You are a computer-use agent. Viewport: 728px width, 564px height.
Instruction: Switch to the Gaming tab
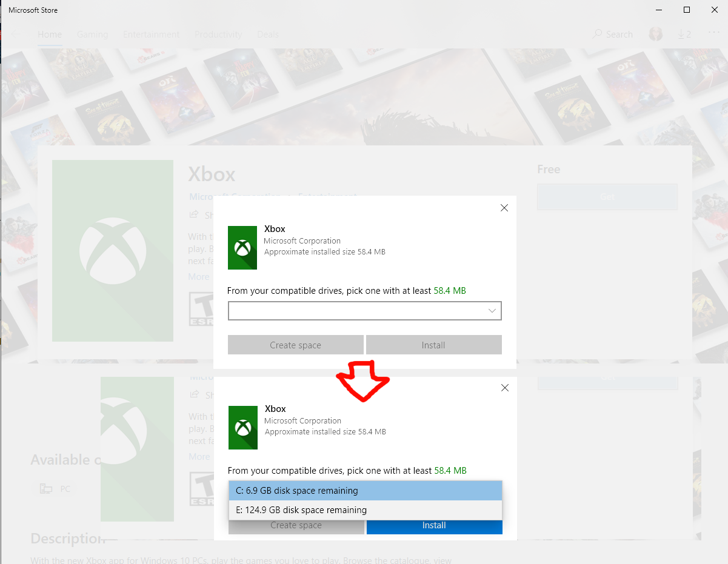click(92, 35)
